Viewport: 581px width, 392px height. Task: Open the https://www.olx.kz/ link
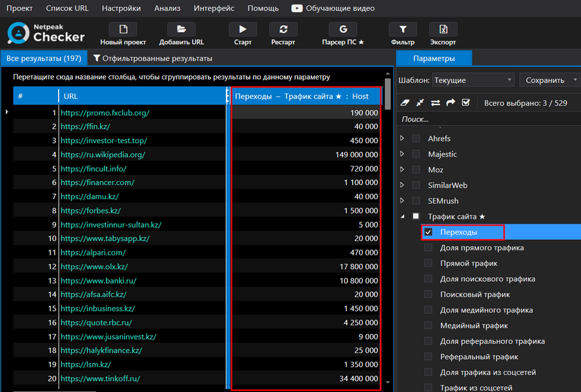(94, 266)
